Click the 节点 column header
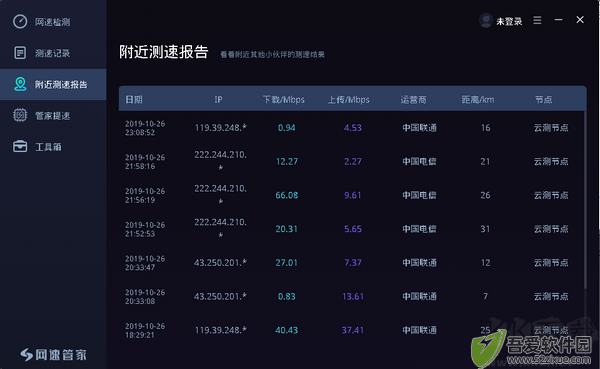Viewport: 600px width, 369px height. pos(543,100)
